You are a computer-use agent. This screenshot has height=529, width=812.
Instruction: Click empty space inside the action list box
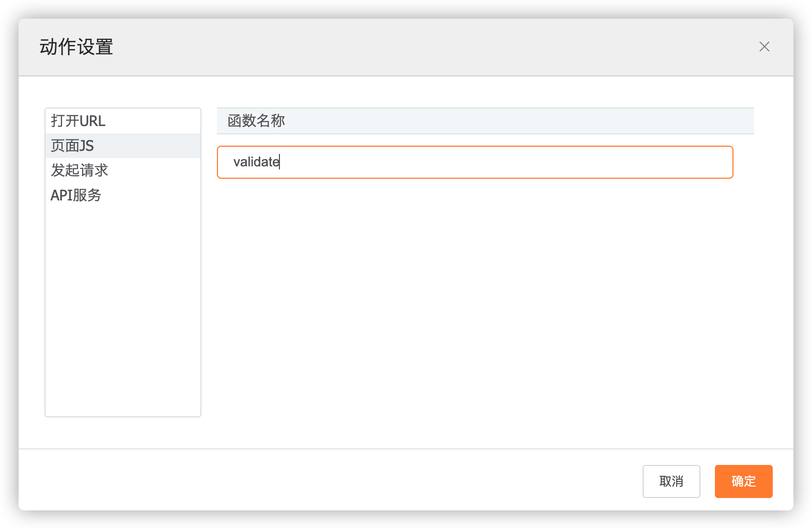[123, 310]
